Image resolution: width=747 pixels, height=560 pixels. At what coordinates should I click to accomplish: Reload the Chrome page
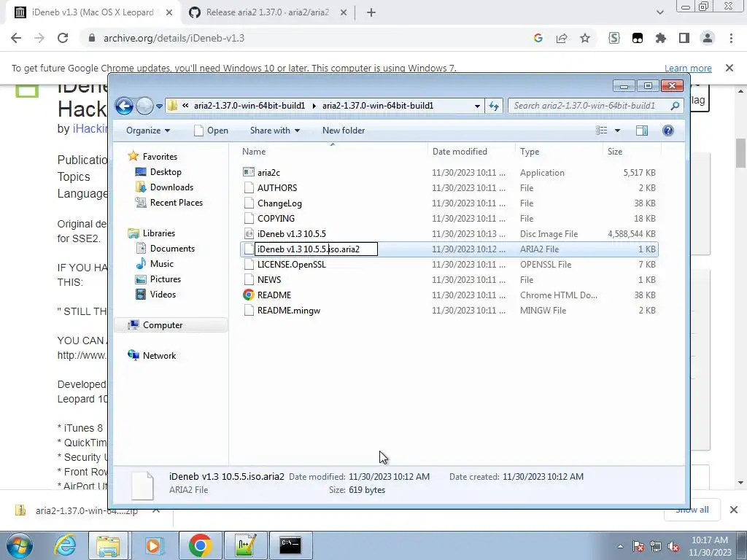[x=63, y=38]
